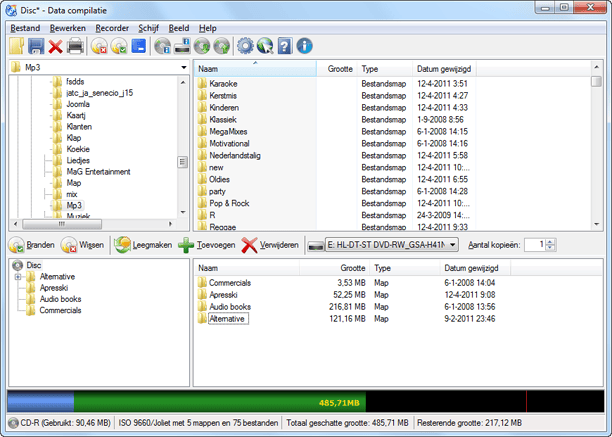Click the red X delete toolbar icon
The height and width of the screenshot is (437, 612).
55,47
